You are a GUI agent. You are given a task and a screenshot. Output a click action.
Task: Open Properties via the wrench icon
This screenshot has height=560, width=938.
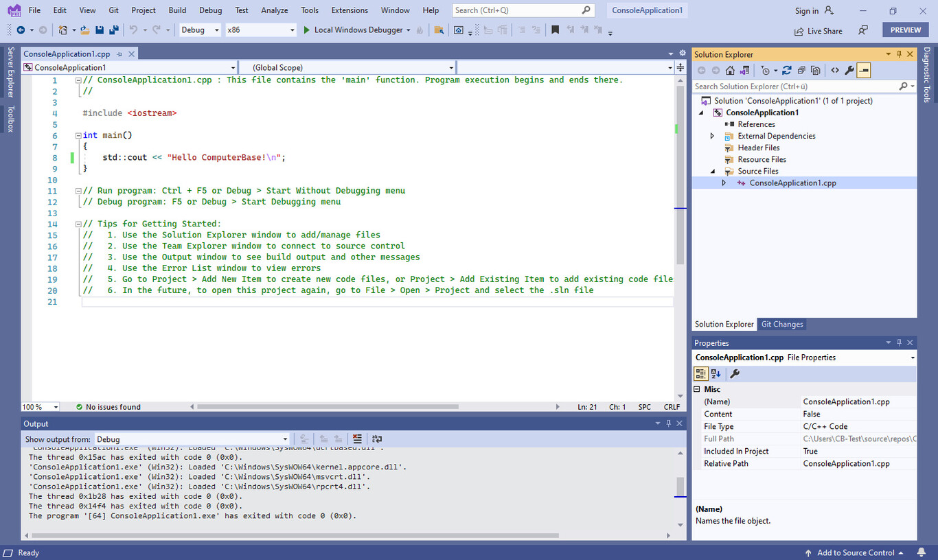coord(849,69)
